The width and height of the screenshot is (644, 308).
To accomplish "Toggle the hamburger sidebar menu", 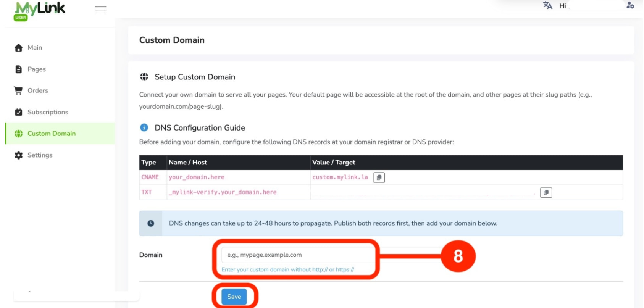I will point(101,10).
